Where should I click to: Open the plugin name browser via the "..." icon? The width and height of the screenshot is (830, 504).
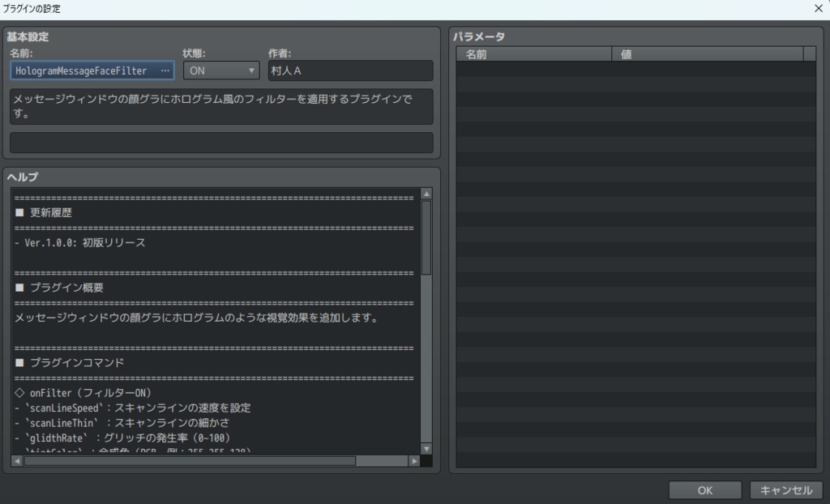pyautogui.click(x=165, y=70)
